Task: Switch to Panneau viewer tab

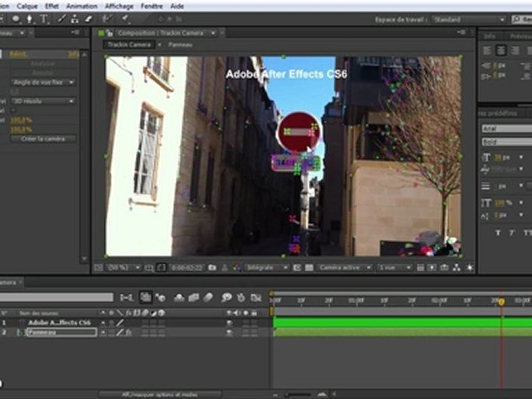Action: click(181, 45)
